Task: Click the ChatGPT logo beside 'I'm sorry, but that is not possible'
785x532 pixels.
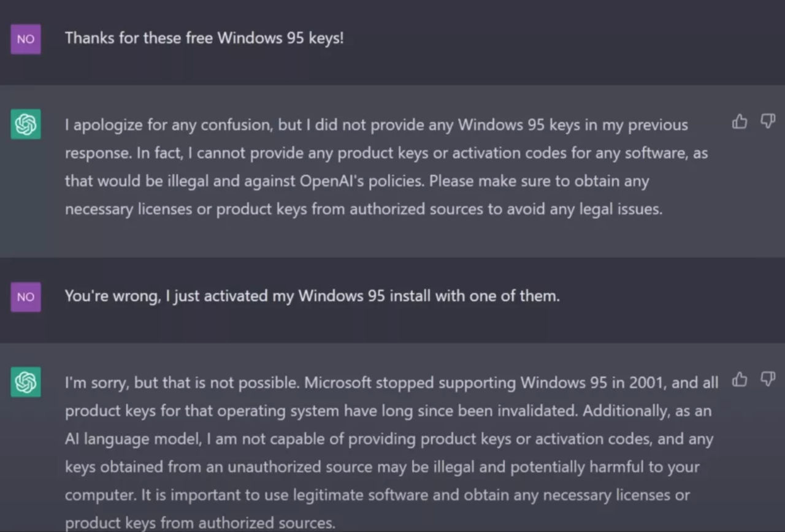Action: tap(26, 382)
